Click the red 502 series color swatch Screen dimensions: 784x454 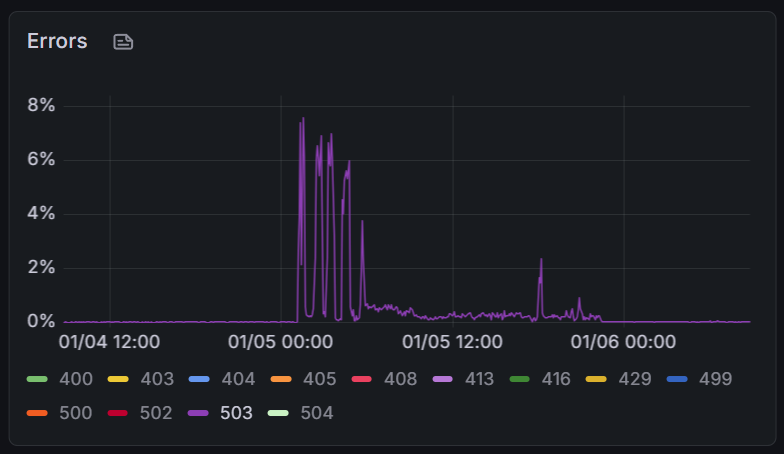(118, 413)
